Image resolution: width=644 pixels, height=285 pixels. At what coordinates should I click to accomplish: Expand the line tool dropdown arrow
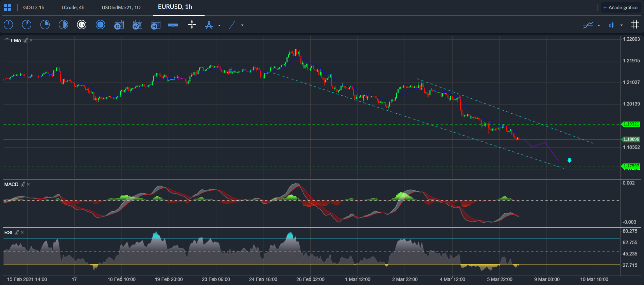(242, 25)
